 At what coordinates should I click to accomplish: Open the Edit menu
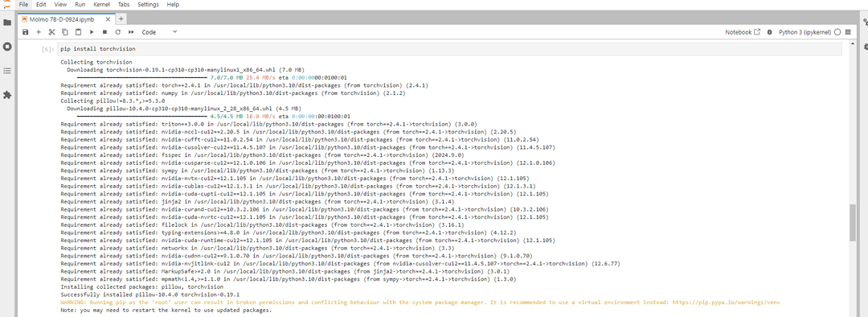(x=41, y=5)
